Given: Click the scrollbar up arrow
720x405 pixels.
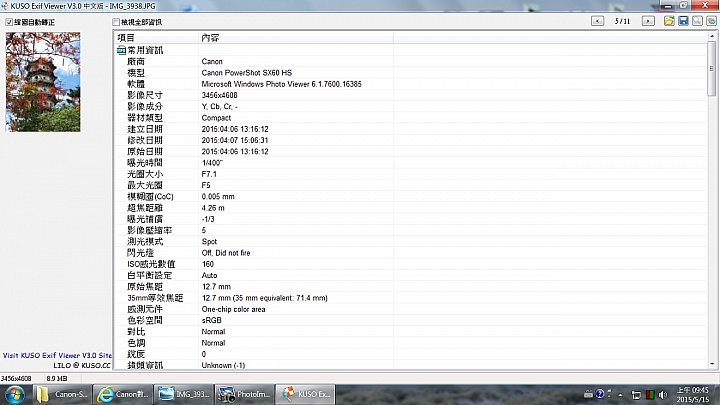Looking at the screenshot, I should click(712, 36).
